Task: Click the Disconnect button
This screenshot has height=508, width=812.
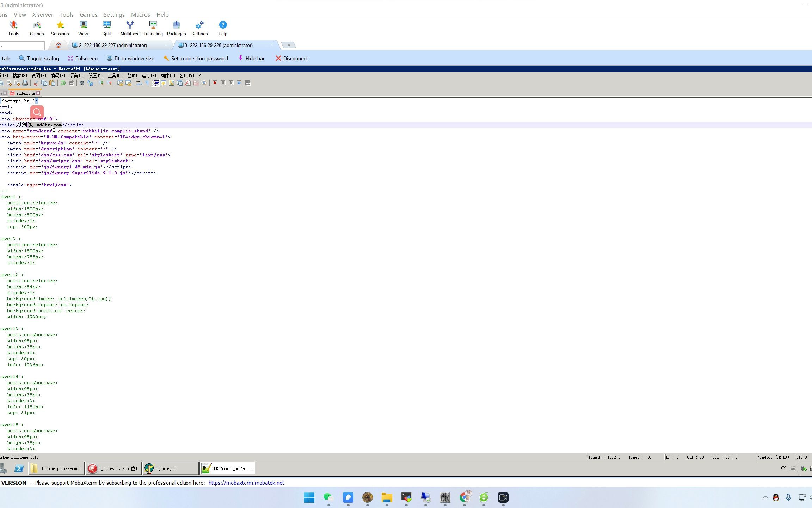Action: pyautogui.click(x=292, y=59)
